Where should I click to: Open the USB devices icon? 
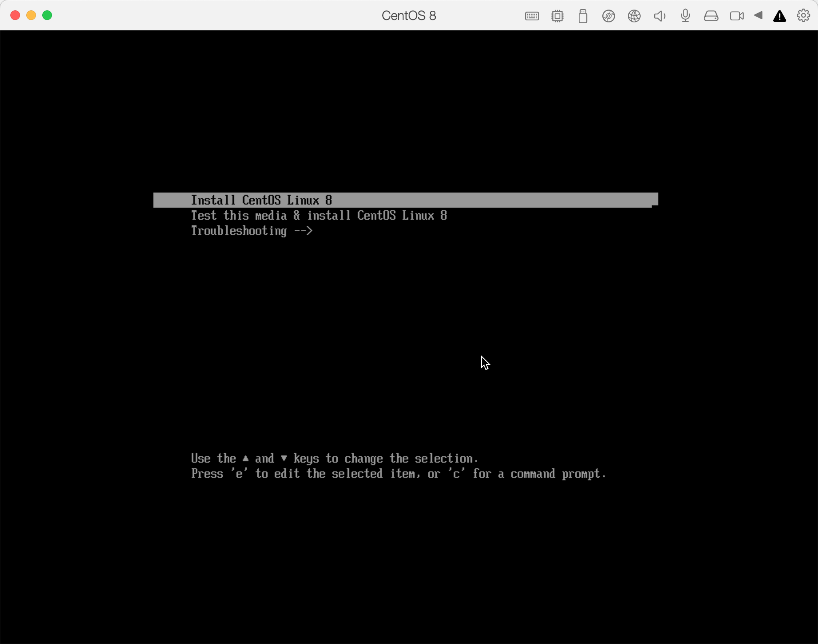pos(583,16)
